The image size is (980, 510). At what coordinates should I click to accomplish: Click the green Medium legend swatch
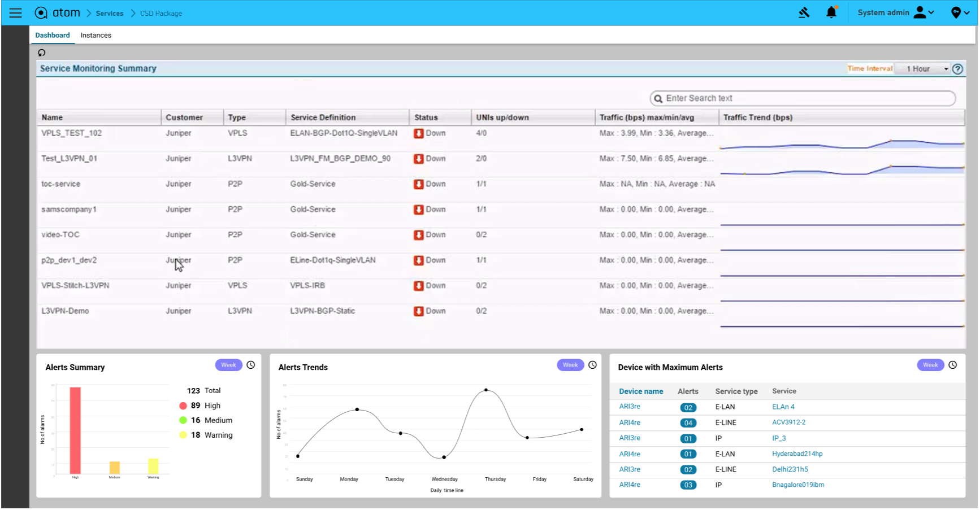(x=183, y=421)
